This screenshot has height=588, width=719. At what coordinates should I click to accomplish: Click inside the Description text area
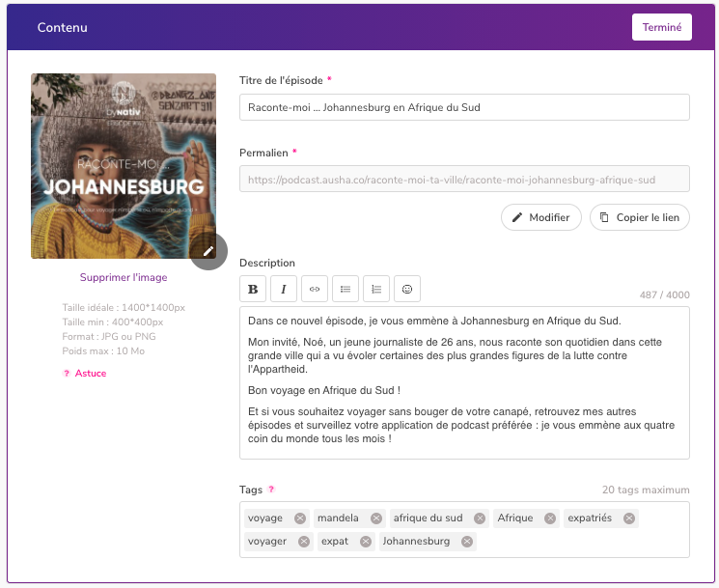[464, 382]
